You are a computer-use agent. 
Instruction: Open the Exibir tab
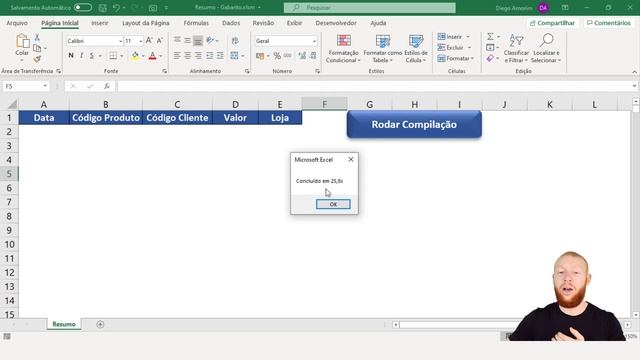pyautogui.click(x=294, y=23)
